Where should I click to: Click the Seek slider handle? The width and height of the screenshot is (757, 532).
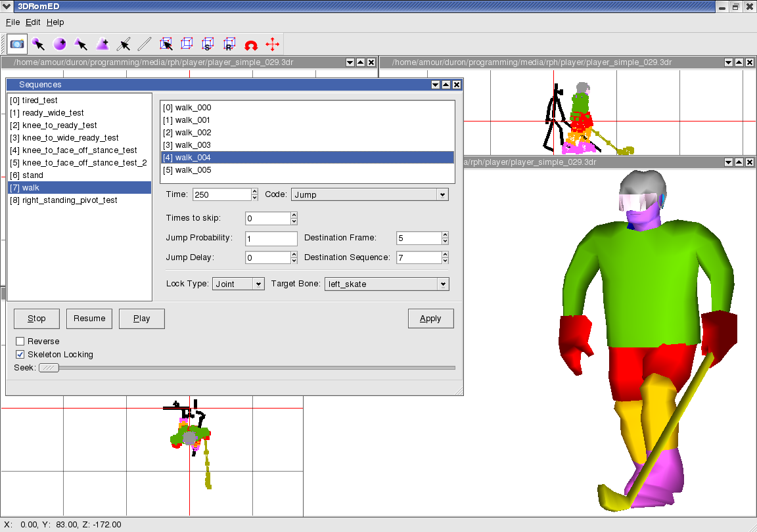pos(49,368)
